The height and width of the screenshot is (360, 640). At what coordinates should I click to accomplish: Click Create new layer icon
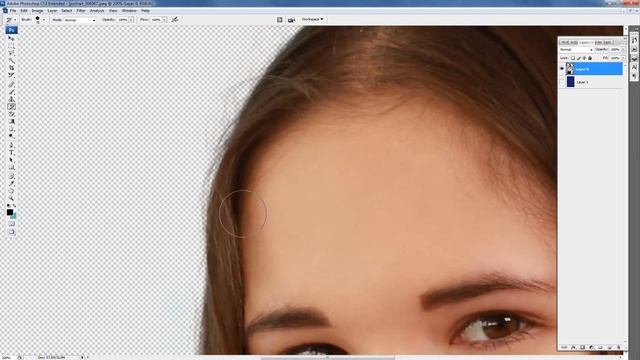(609, 347)
